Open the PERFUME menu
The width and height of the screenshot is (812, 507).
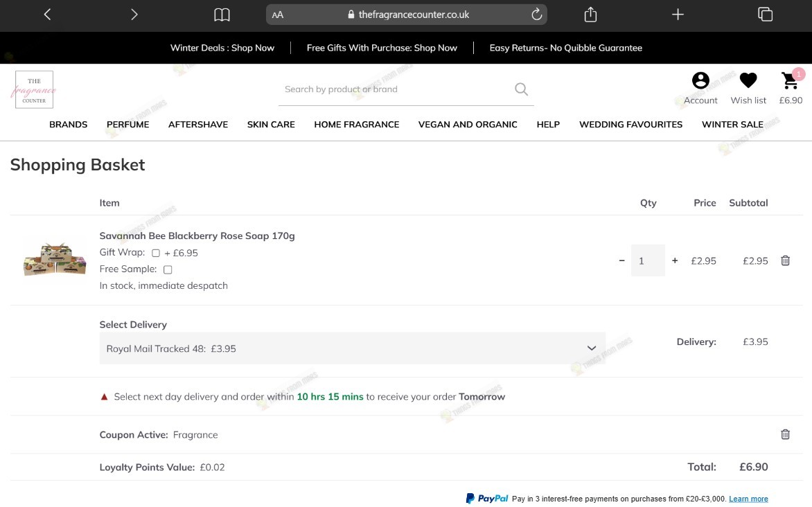(128, 124)
